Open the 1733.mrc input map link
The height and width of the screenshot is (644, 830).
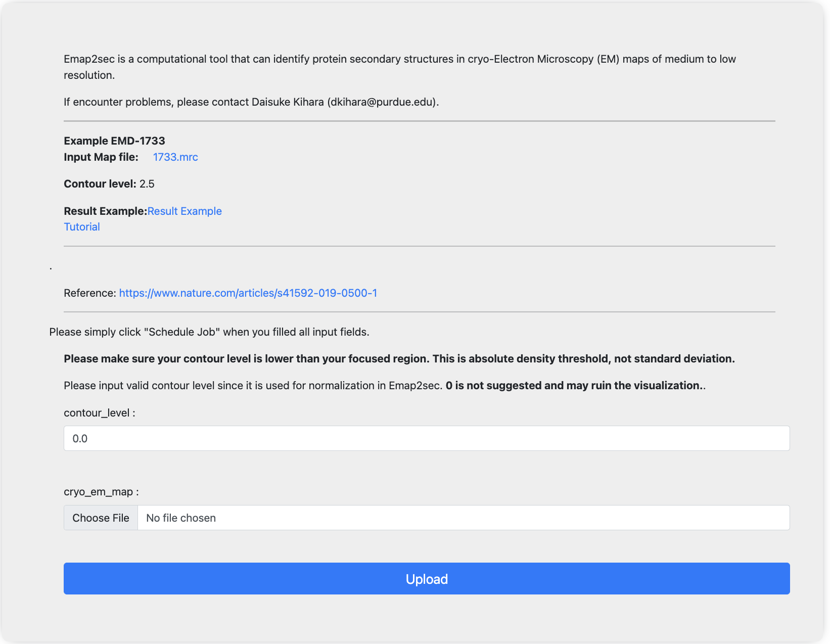pos(175,157)
